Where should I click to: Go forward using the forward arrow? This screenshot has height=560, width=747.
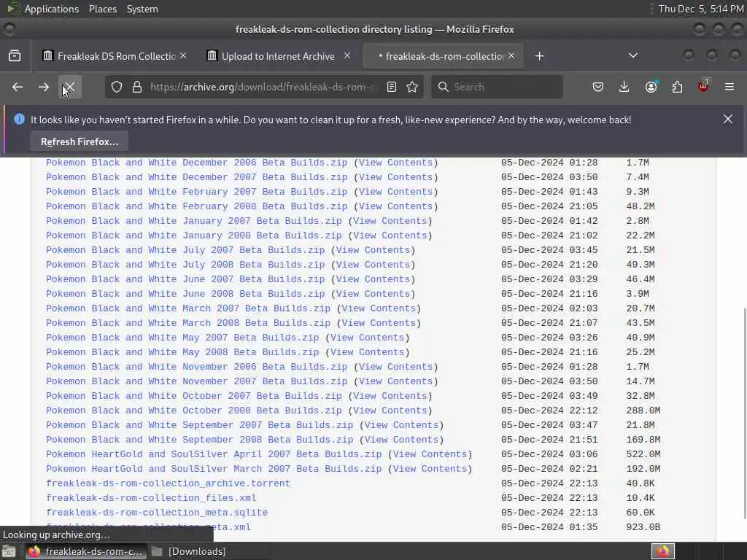tap(43, 87)
